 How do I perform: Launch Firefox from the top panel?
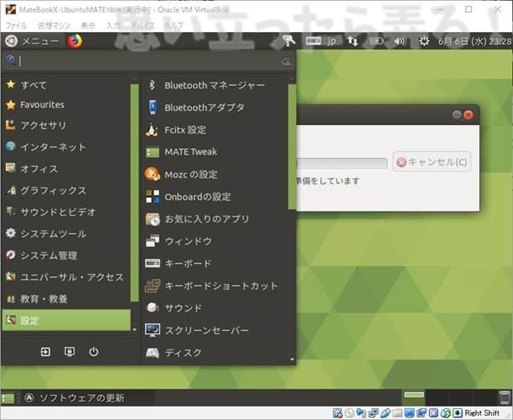point(75,41)
